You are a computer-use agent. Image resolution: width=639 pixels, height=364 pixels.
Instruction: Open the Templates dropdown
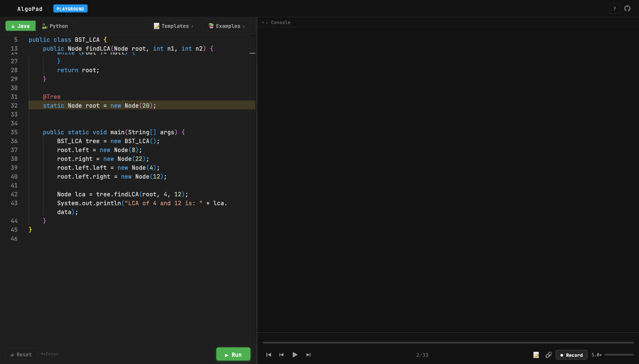174,26
